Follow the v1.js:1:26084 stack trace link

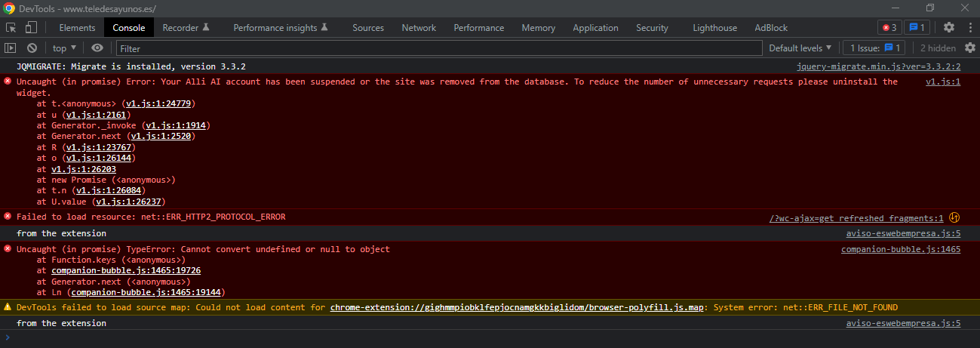coord(109,191)
